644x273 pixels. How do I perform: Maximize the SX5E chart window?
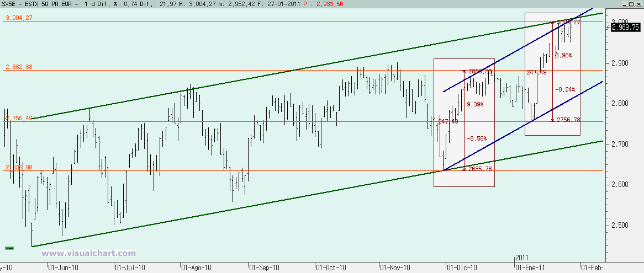(x=632, y=4)
